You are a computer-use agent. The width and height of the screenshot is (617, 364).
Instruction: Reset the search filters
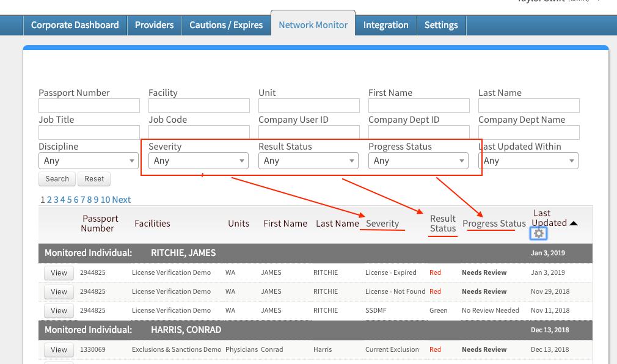click(x=94, y=179)
